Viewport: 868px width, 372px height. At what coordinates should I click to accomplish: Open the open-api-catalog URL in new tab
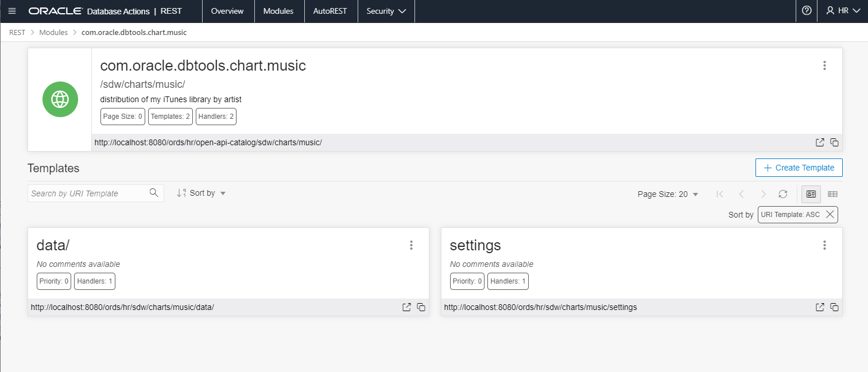coord(820,142)
